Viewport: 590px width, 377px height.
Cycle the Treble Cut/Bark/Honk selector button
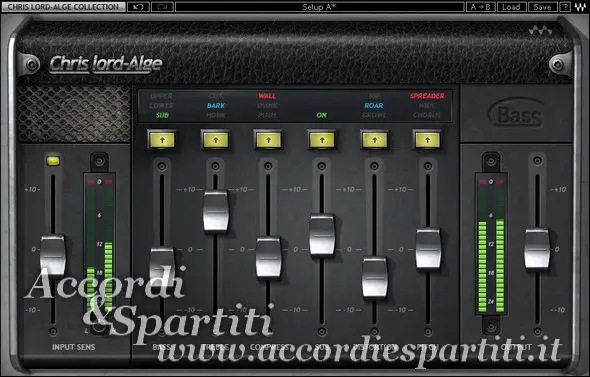[x=216, y=140]
